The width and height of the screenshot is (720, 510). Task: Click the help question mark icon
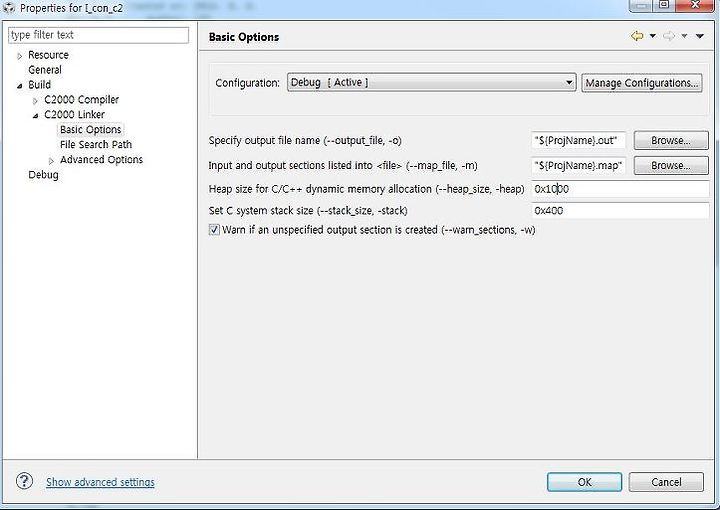[24, 481]
